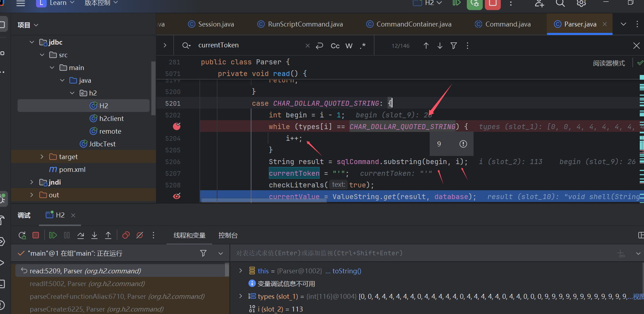644x314 pixels.
Task: View all breakpoints
Action: click(x=126, y=235)
